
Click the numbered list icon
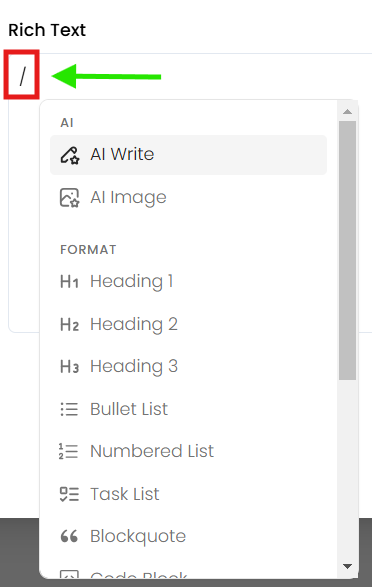click(x=68, y=451)
